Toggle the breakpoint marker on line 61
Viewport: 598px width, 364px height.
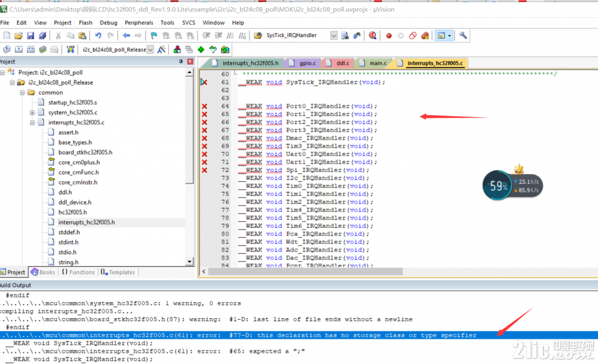click(204, 82)
